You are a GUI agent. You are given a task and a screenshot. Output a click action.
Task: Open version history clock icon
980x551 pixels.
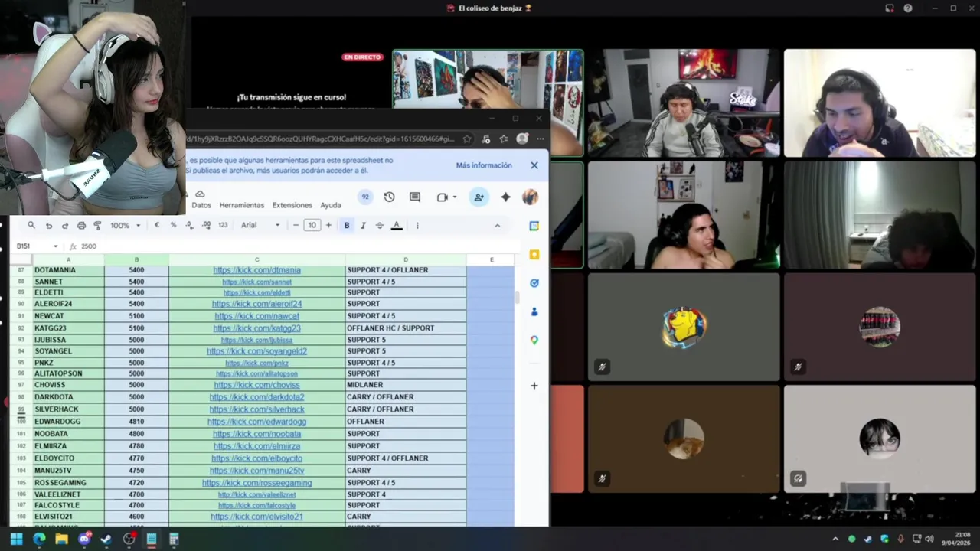click(x=389, y=197)
